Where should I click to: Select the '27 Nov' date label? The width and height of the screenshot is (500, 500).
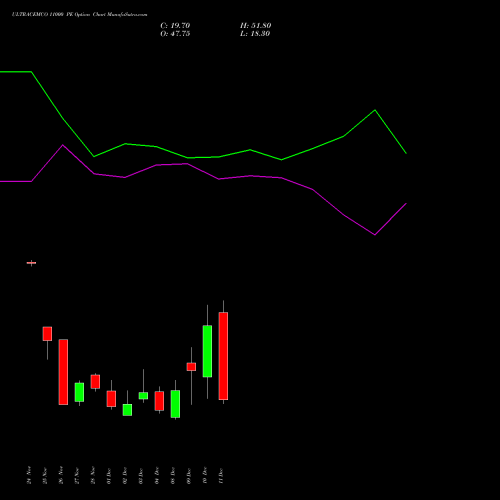pos(77,476)
